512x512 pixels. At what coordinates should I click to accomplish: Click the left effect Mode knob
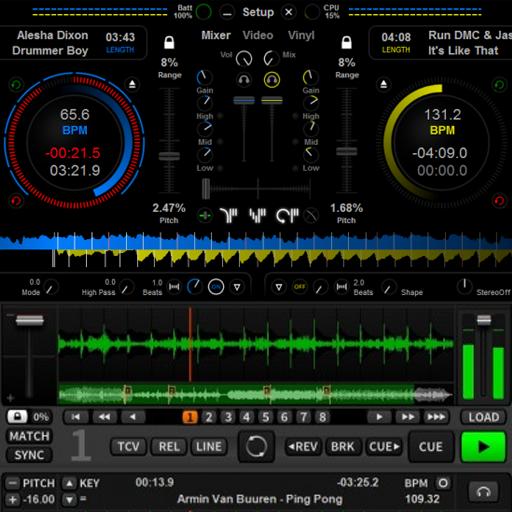tap(51, 287)
